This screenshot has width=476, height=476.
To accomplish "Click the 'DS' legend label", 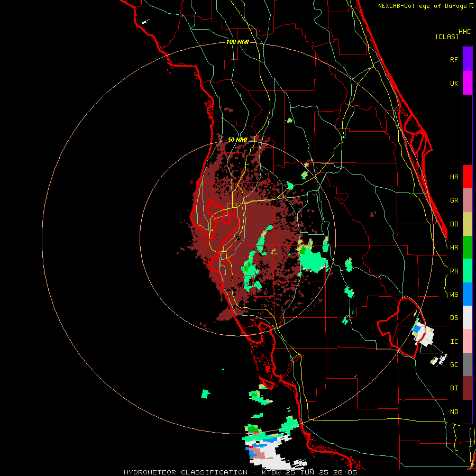I will (454, 318).
